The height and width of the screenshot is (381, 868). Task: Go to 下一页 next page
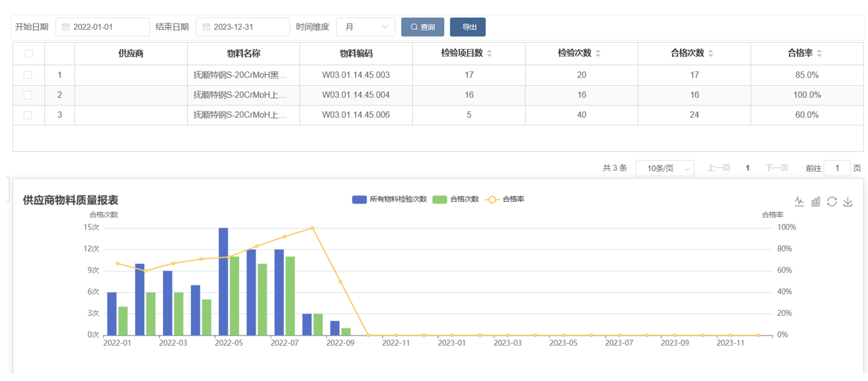[x=777, y=168]
